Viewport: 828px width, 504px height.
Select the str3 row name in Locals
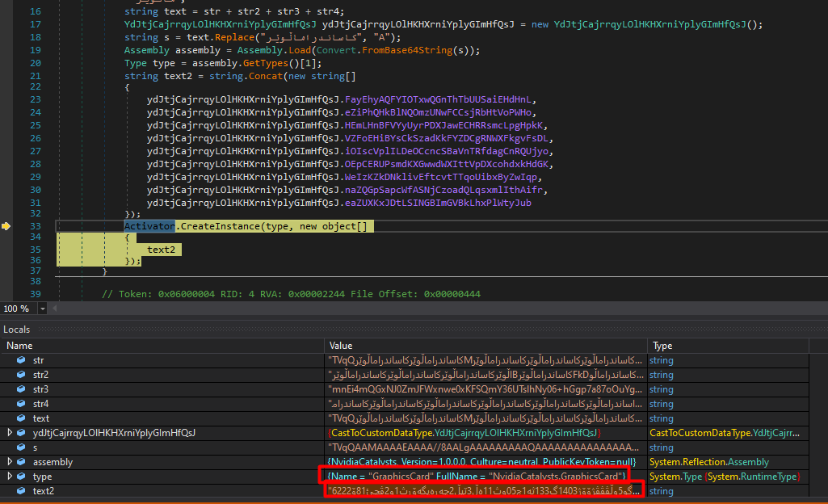coord(40,389)
